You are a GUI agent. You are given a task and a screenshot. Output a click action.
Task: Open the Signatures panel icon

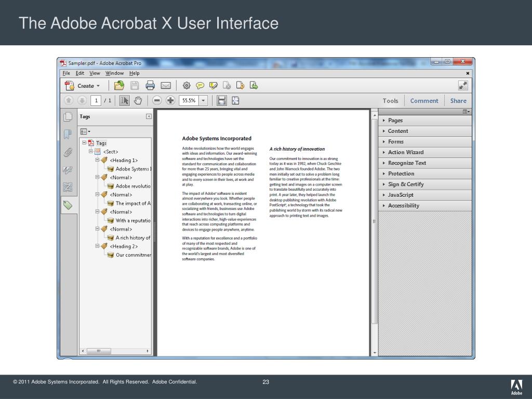click(68, 170)
